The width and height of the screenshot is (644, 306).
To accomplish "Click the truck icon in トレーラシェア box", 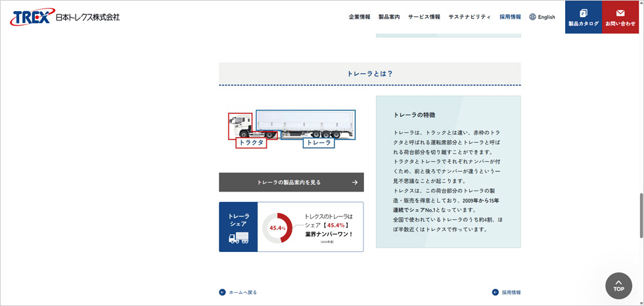I will coord(239,238).
